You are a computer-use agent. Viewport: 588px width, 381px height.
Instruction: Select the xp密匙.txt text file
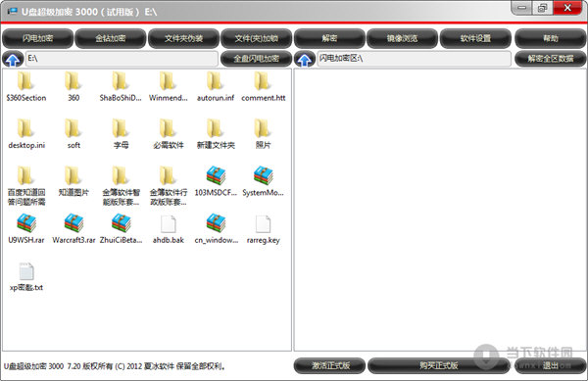click(x=26, y=277)
